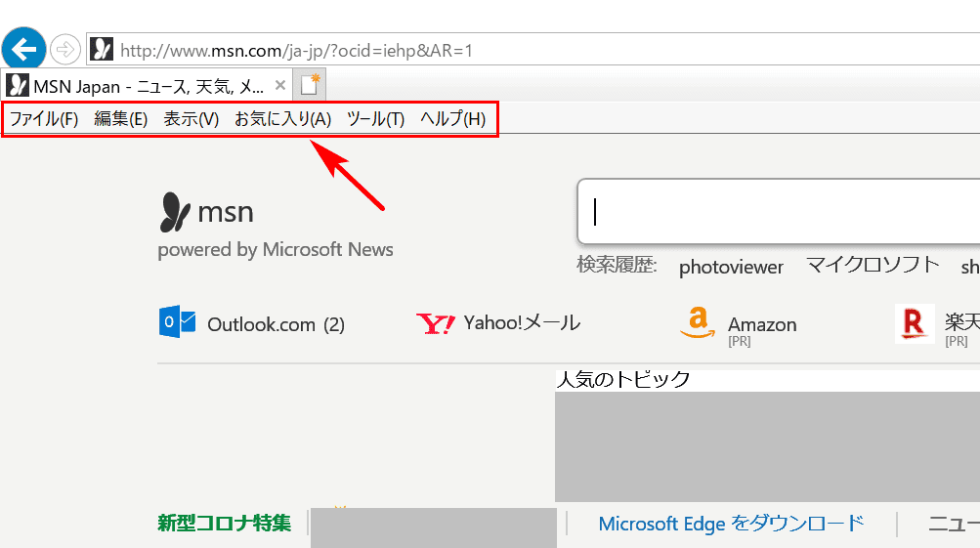The height and width of the screenshot is (548, 980).
Task: Open the ツール(T) menu
Action: click(375, 119)
